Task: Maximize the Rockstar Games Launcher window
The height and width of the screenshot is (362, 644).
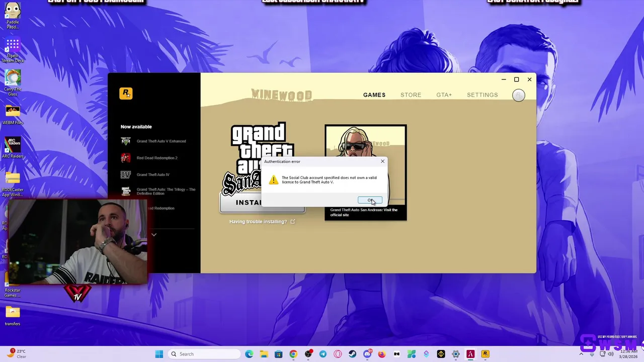Action: [x=516, y=79]
